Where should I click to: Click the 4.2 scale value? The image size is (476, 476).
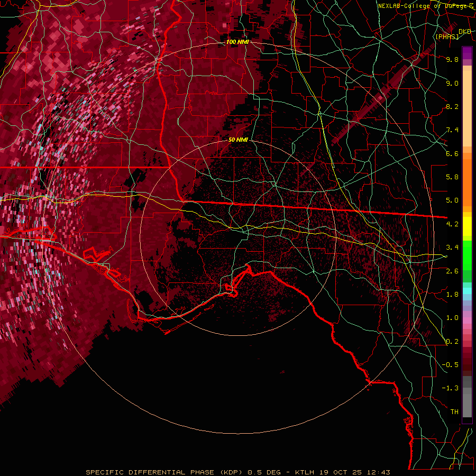tap(452, 224)
